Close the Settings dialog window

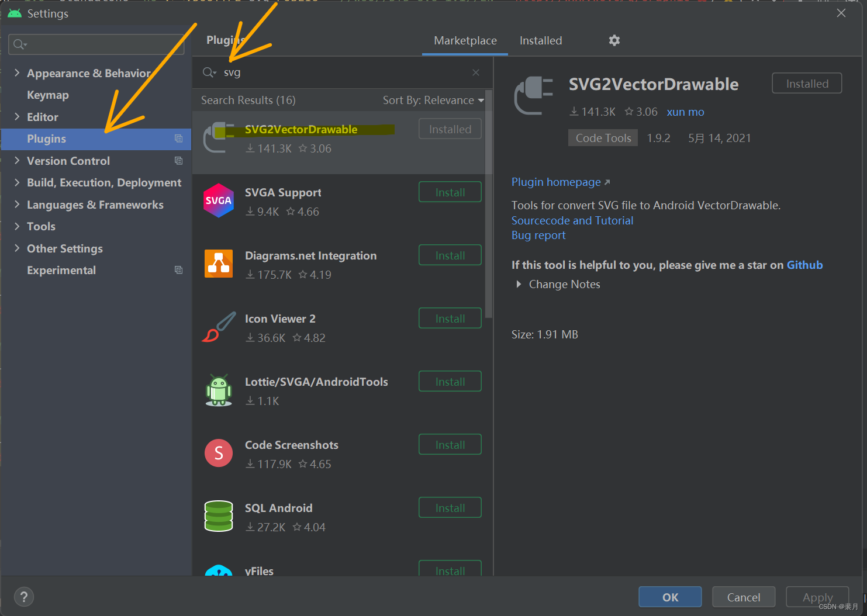[841, 13]
